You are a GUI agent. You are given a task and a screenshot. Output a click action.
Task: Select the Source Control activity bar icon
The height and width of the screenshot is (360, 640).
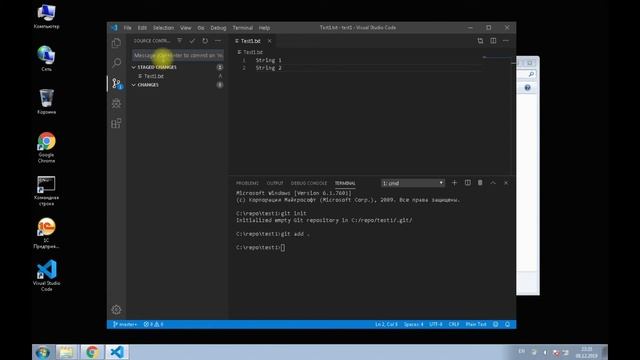click(117, 83)
